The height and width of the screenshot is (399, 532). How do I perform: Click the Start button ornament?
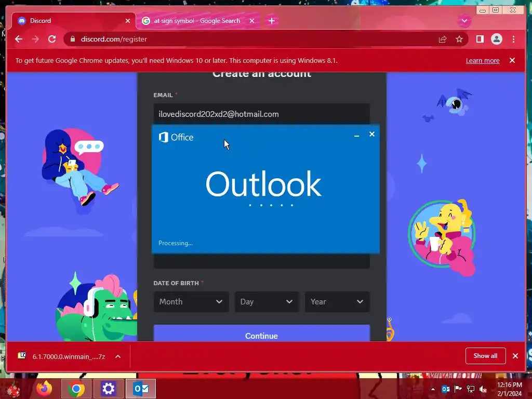pyautogui.click(x=14, y=390)
